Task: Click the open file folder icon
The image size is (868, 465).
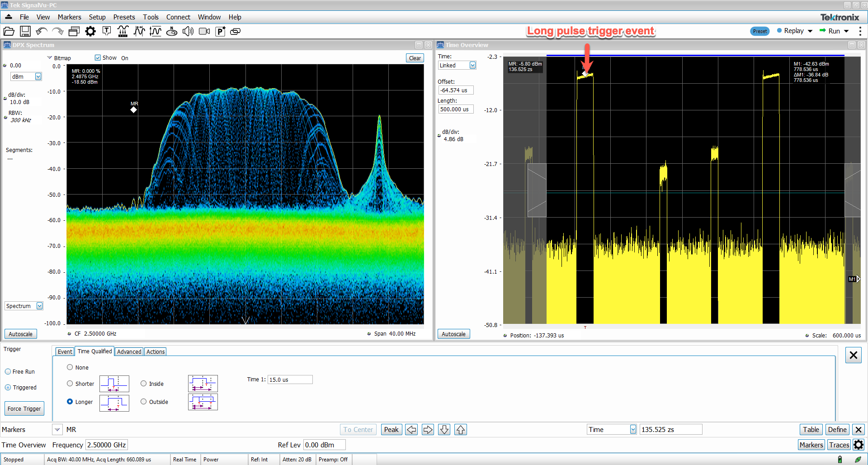Action: [9, 31]
